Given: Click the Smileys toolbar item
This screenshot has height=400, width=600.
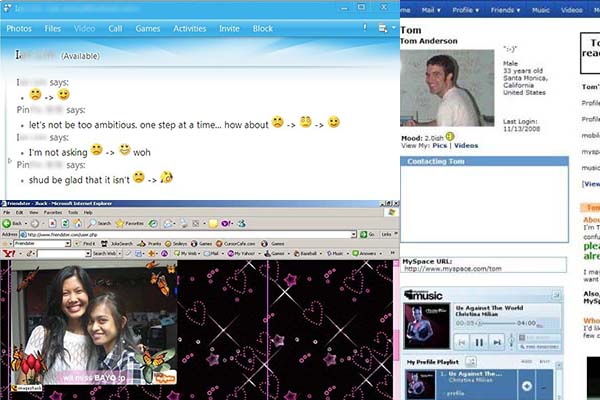Looking at the screenshot, I should point(176,243).
